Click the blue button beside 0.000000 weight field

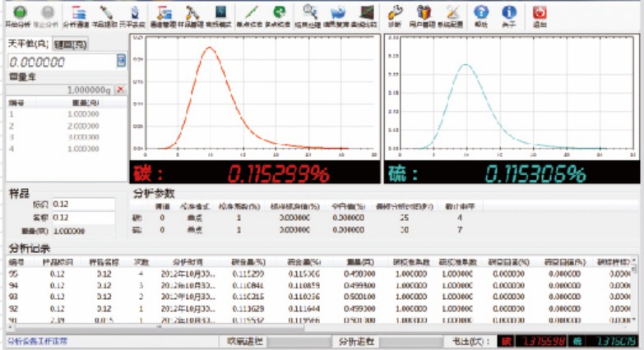coord(121,62)
